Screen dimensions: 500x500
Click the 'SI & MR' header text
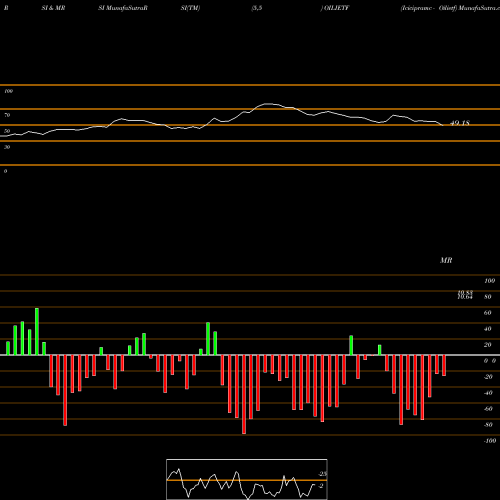pos(53,8)
